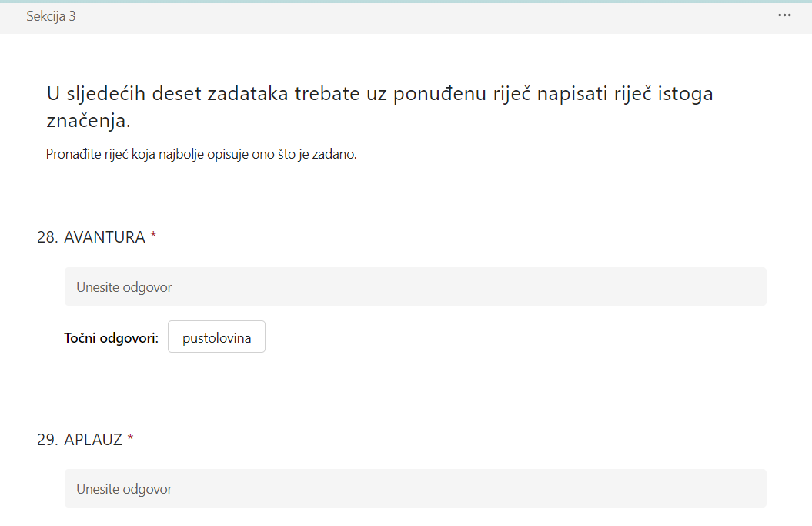Select the AVANTURA question title
The width and height of the screenshot is (812, 526).
point(104,237)
